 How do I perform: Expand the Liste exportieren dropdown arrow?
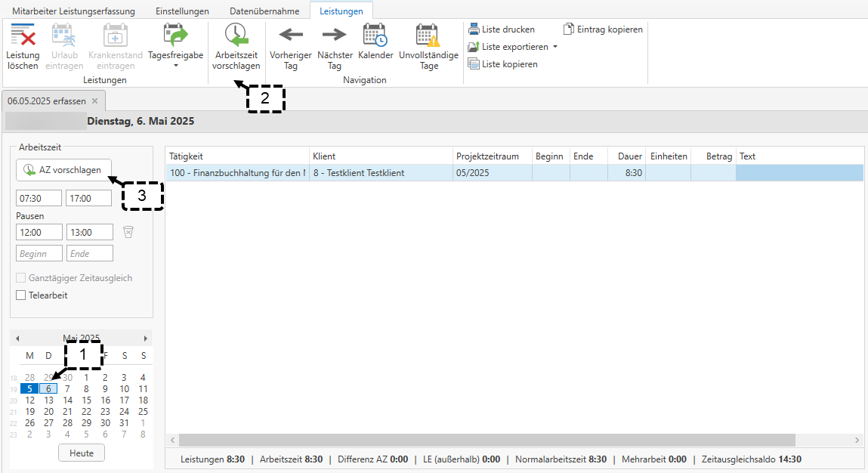(x=555, y=47)
